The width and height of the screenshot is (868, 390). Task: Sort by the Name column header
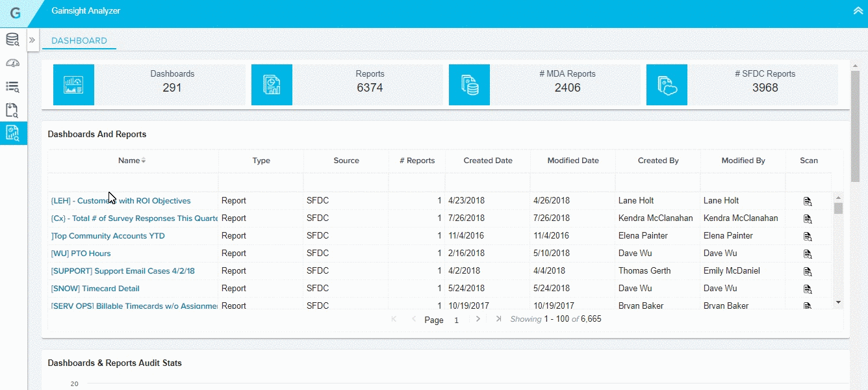[x=133, y=161]
